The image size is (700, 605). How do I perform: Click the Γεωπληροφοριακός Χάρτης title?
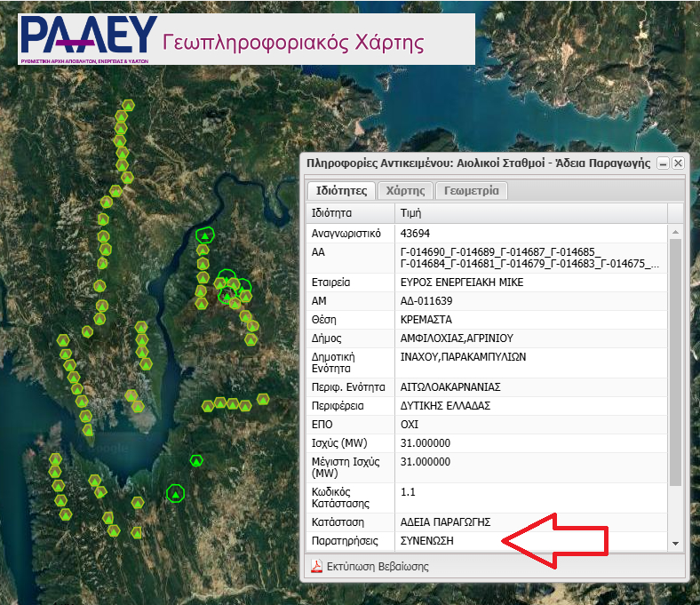click(x=292, y=43)
